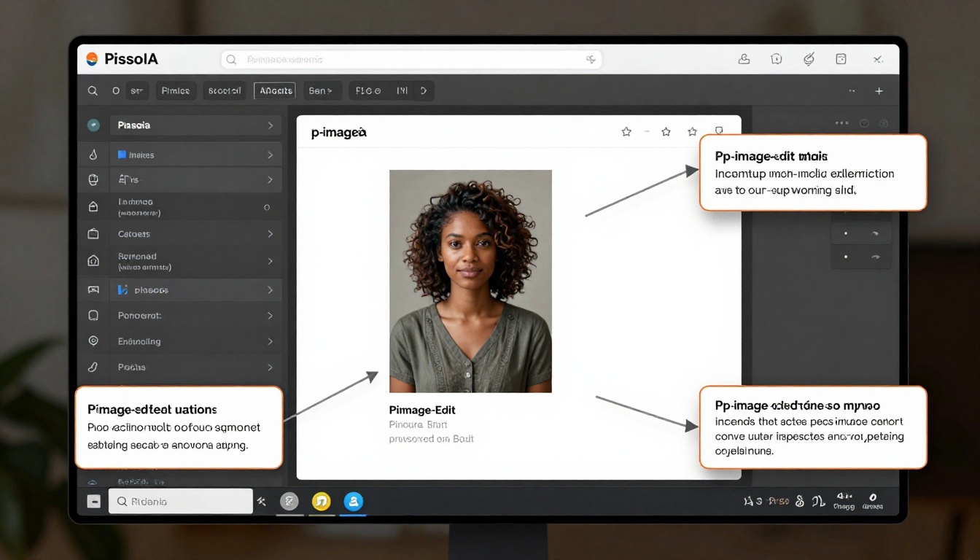
Task: Select the outlined 'ANocits' tab
Action: (275, 91)
